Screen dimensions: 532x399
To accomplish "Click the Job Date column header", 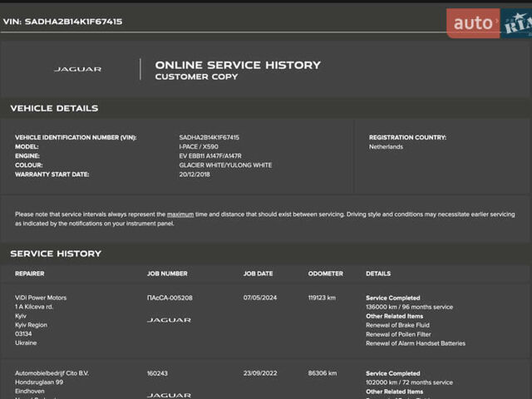I will click(x=258, y=273).
